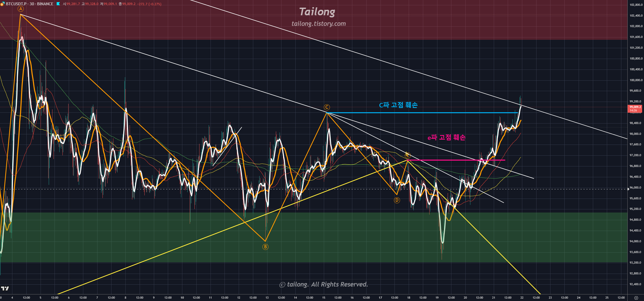Open symbol search from BTCUSDT.P · 30 · BINANCE title
Viewport: 644px width, 301px height.
click(30, 4)
